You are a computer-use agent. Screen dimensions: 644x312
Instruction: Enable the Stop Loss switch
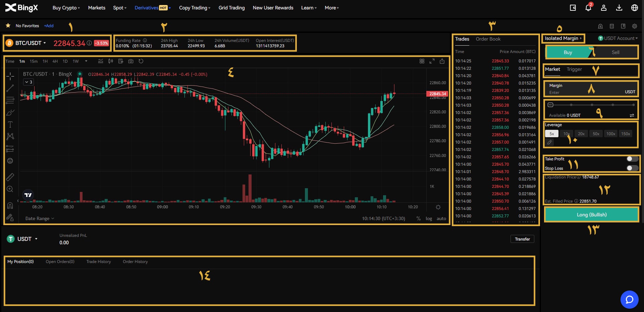tap(632, 168)
